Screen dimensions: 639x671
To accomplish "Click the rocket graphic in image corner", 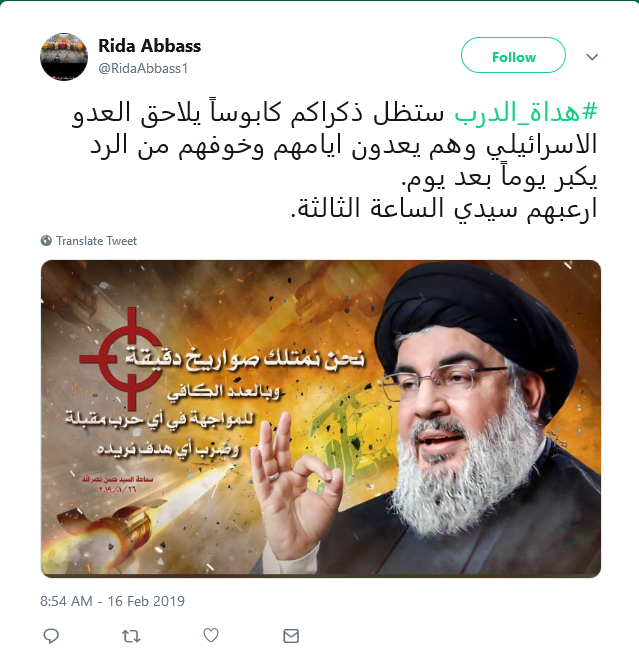I will coord(111,529).
